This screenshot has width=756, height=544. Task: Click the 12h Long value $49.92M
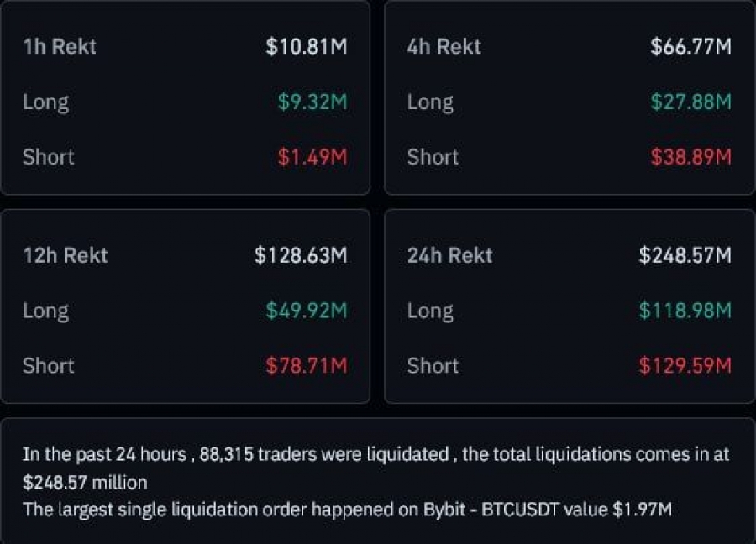click(x=307, y=311)
